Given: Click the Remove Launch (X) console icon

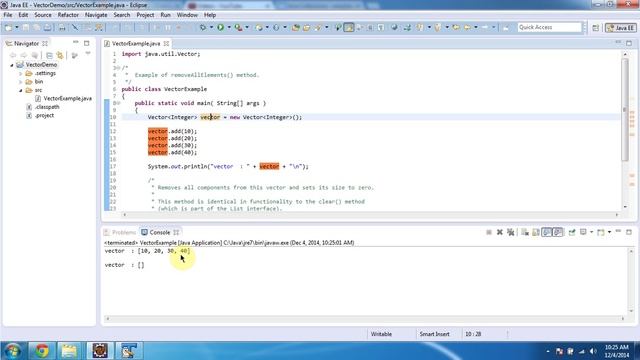Looking at the screenshot, I should coord(500,232).
